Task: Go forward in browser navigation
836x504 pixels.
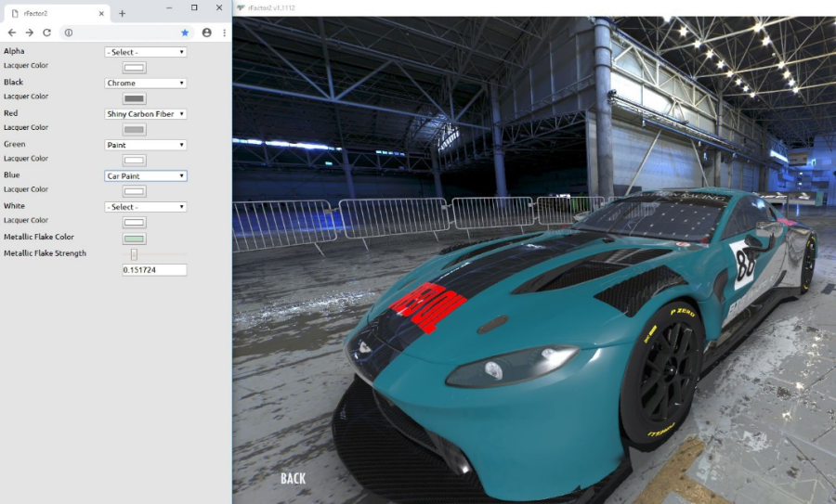Action: tap(30, 32)
